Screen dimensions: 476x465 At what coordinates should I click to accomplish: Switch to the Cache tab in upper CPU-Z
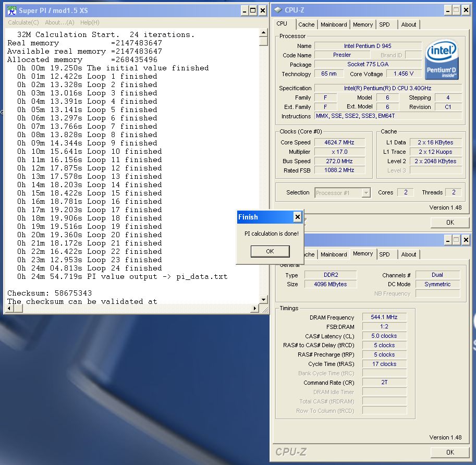[307, 25]
